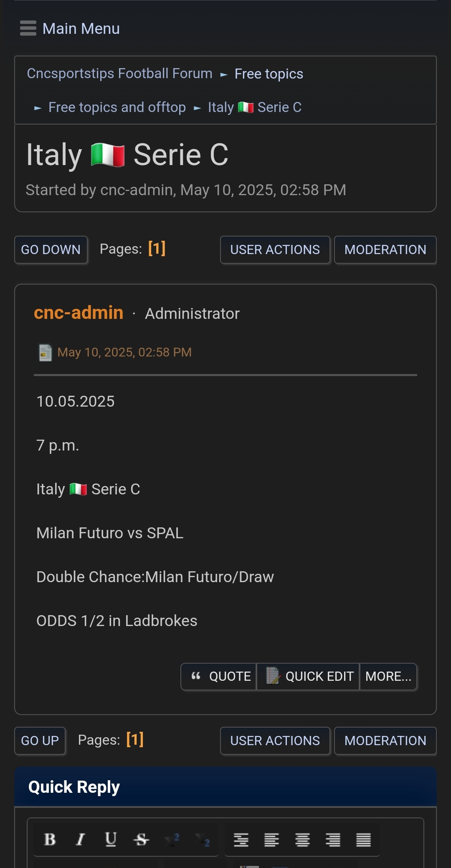Open Cncsportstips Football Forum breadcrumb link

[x=119, y=74]
